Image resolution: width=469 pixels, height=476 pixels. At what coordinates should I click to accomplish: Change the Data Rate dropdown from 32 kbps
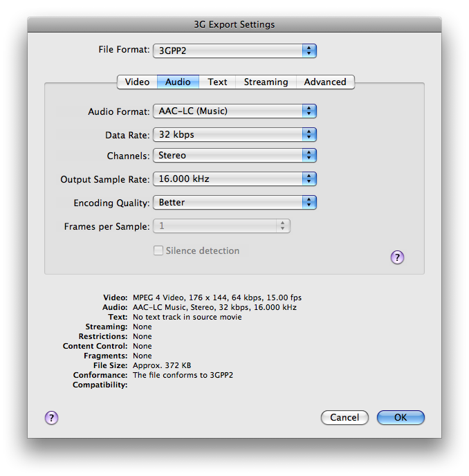click(234, 134)
